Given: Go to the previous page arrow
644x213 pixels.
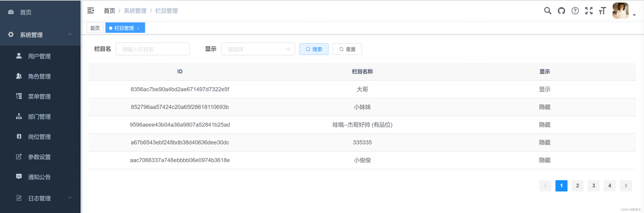Looking at the screenshot, I should [545, 186].
